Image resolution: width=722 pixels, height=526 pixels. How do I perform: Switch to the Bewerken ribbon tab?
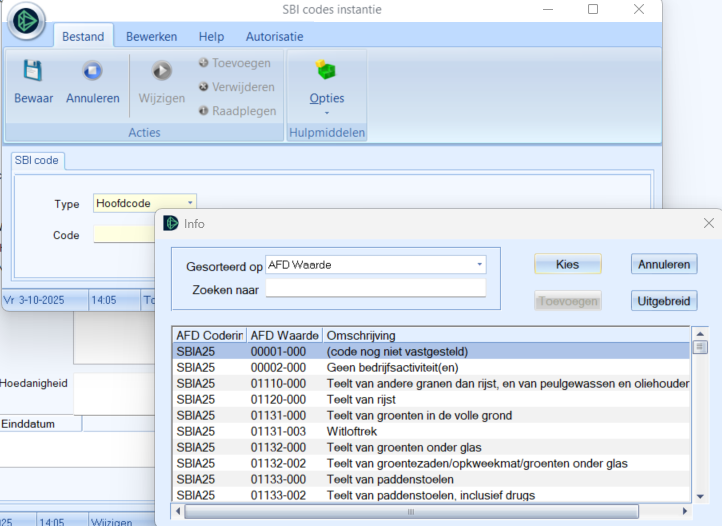coord(151,37)
